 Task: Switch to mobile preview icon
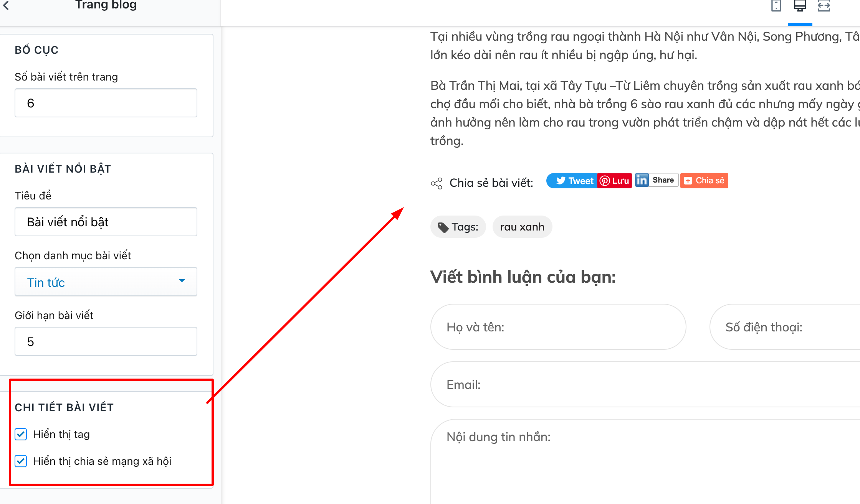click(x=776, y=6)
